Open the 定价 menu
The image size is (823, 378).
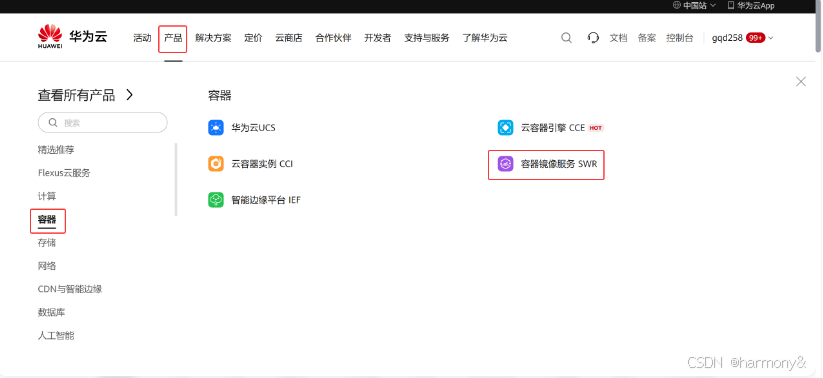(253, 38)
